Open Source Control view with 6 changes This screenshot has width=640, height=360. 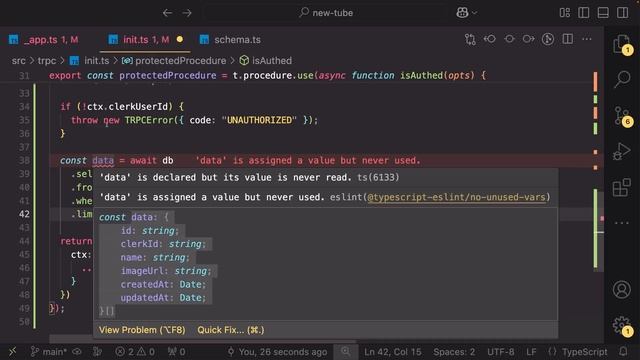[622, 116]
